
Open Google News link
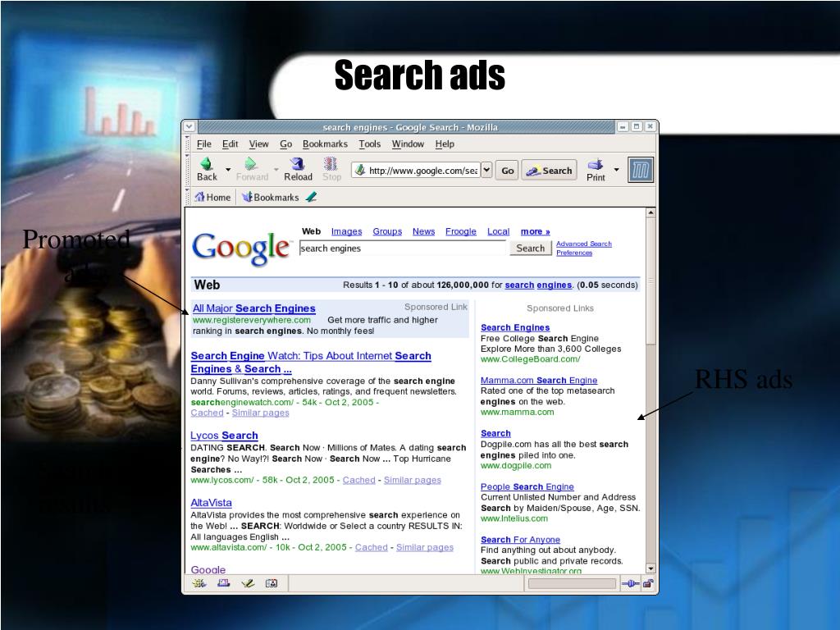[x=424, y=231]
